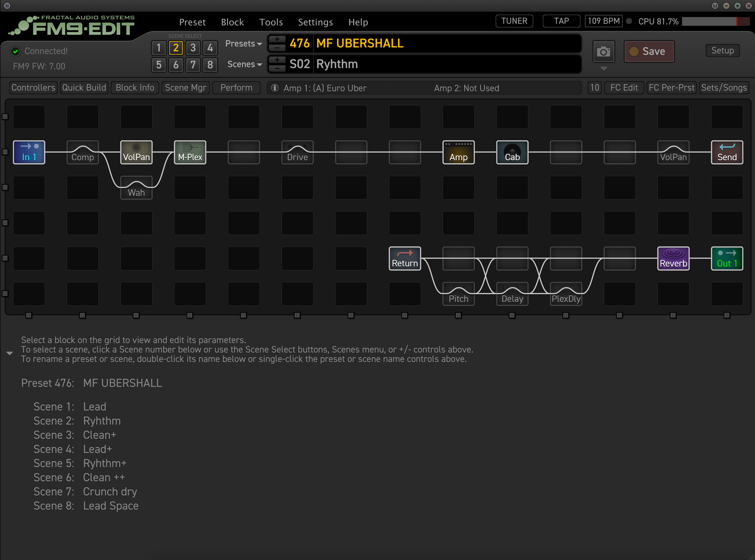
Task: Switch to scene 5 button
Action: (159, 65)
